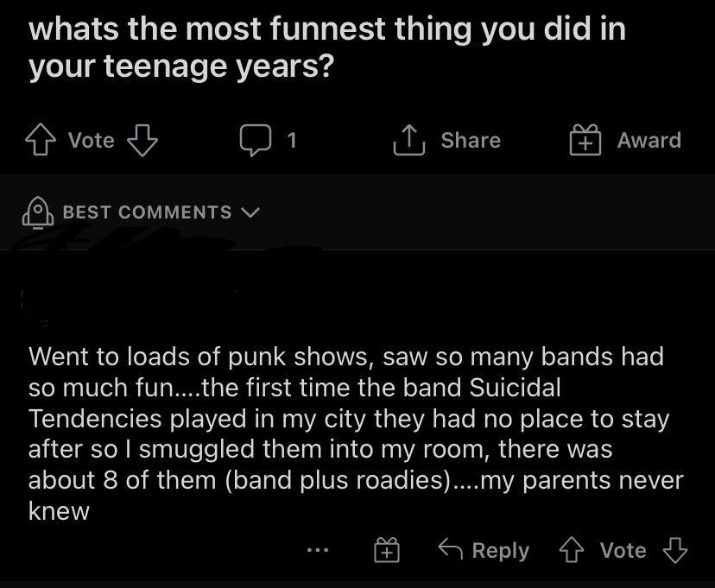Viewport: 715px width, 588px height.
Task: Open the award gift icon under the comment
Action: (388, 550)
